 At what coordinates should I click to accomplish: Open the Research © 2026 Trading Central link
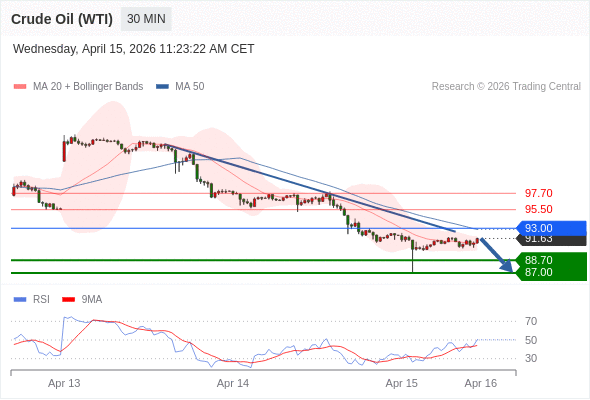pos(506,87)
